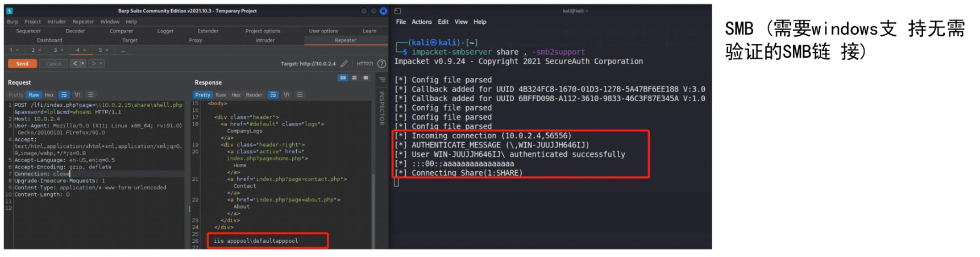Expand the previous-request history dropdown arrow
Screen dimensions: 980x257
click(x=83, y=64)
